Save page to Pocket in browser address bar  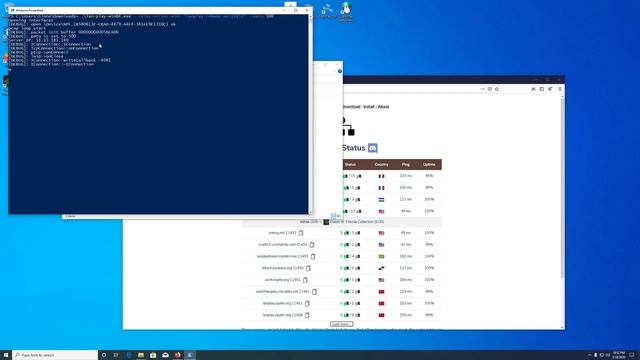click(x=490, y=89)
